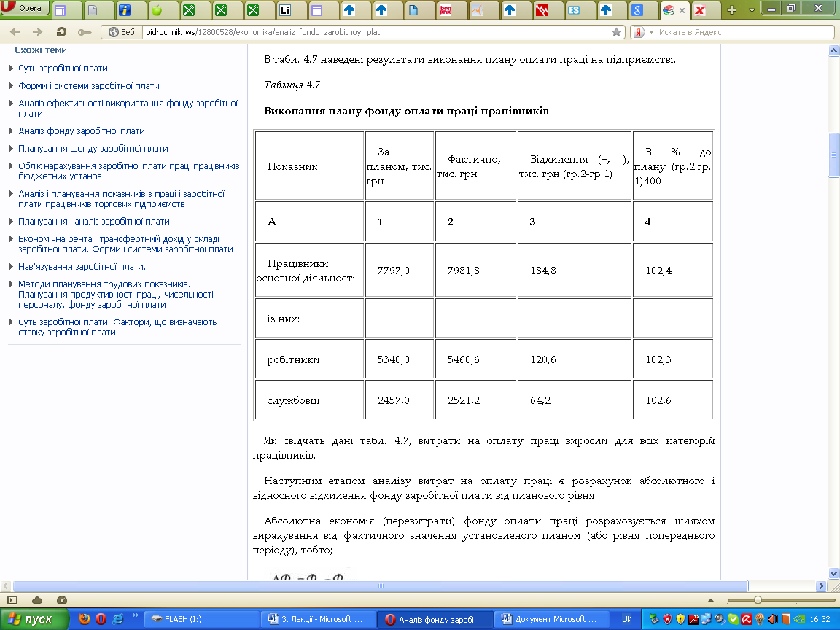Click arrow beside Нав'язування заробітної плати
This screenshot has width=840, height=630.
click(11, 266)
